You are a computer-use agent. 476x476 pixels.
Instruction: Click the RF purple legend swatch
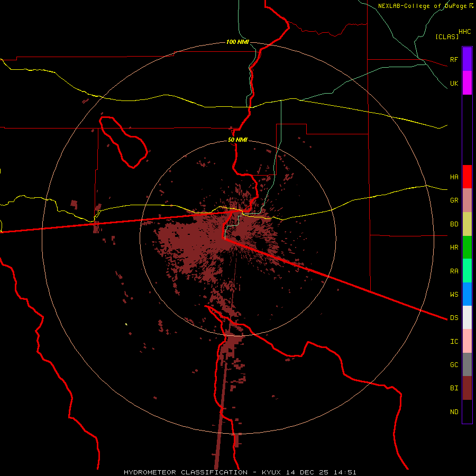[467, 59]
